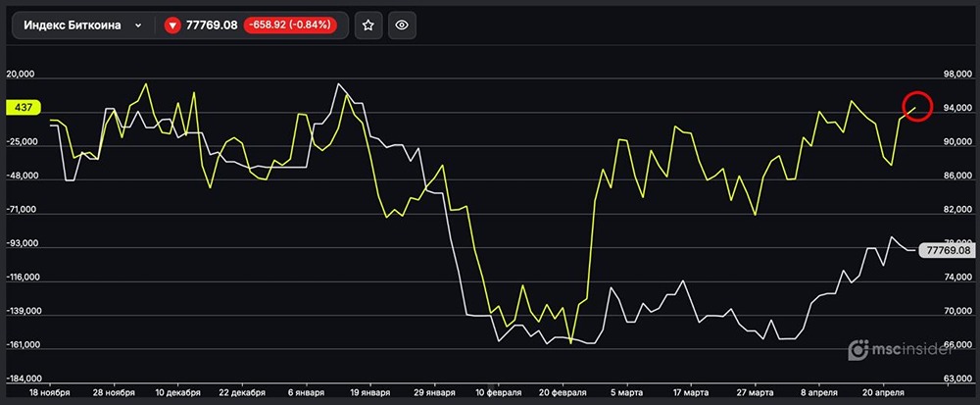This screenshot has width=980, height=405.
Task: Click the red circled point on yellow line
Action: (x=915, y=107)
